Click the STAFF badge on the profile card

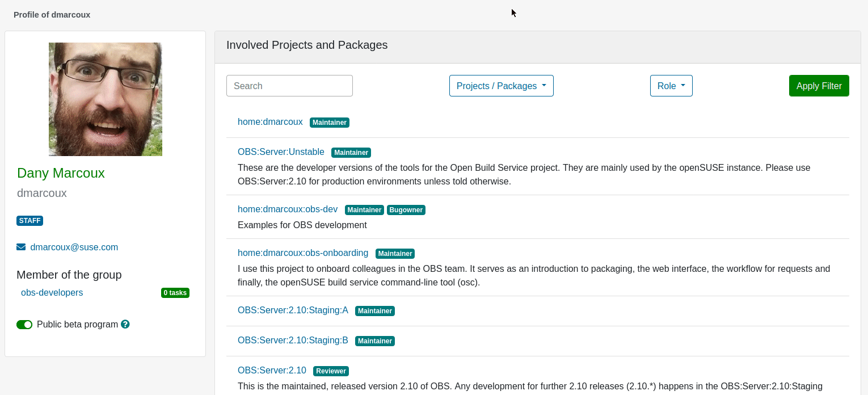[30, 221]
